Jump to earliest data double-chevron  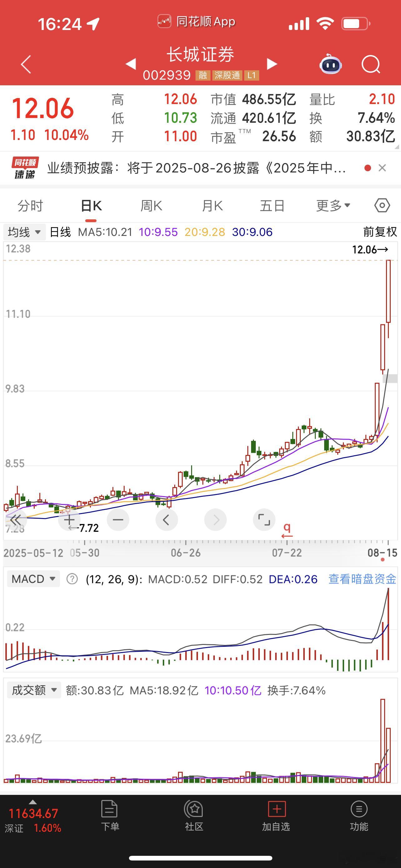(15, 520)
